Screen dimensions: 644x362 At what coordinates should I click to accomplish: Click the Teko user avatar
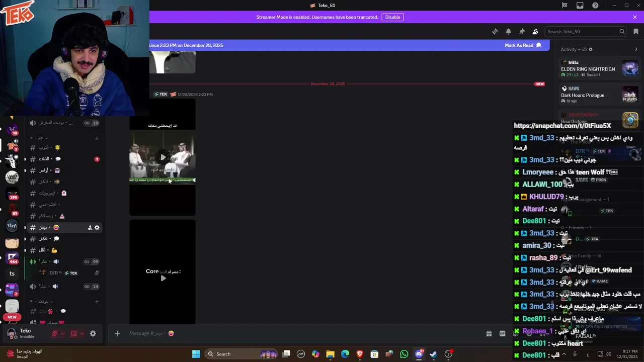click(x=12, y=333)
